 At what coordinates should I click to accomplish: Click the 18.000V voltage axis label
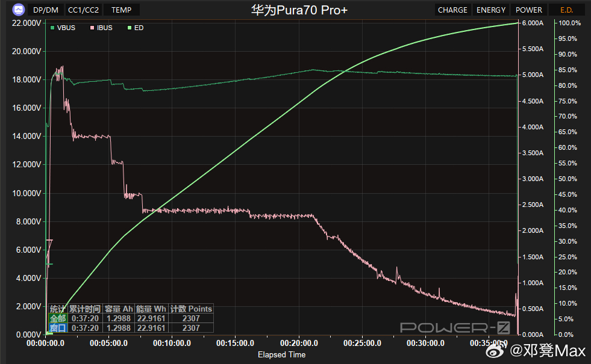coord(27,80)
